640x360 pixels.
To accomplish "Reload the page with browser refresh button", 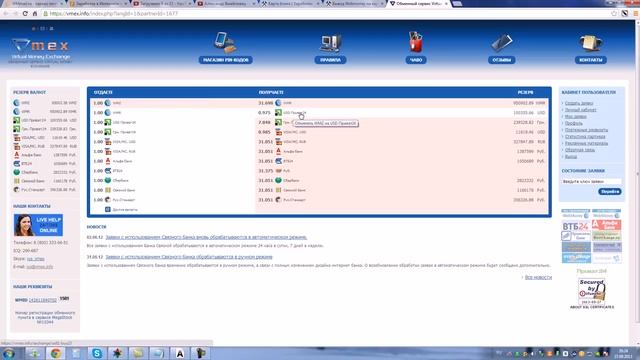I will [25, 13].
